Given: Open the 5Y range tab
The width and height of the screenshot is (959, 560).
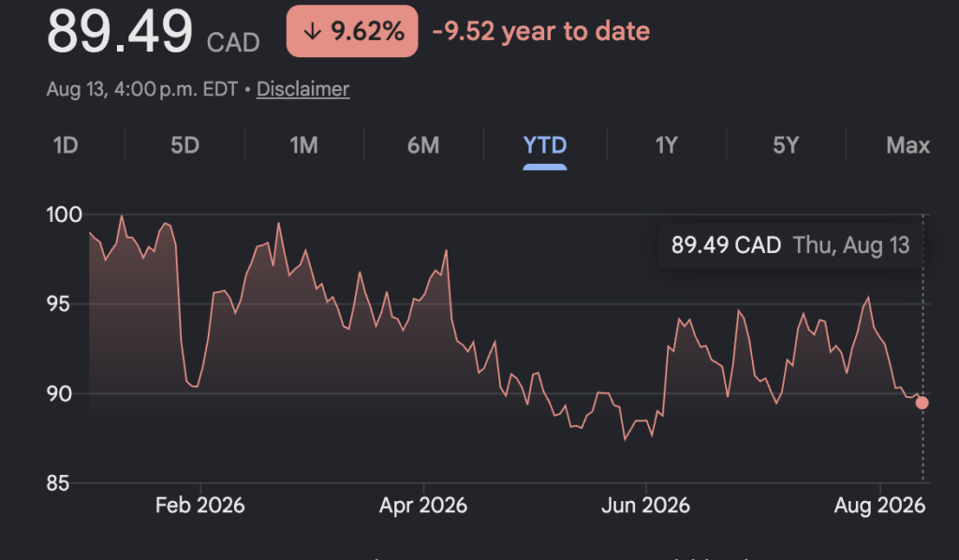Looking at the screenshot, I should pos(786,145).
